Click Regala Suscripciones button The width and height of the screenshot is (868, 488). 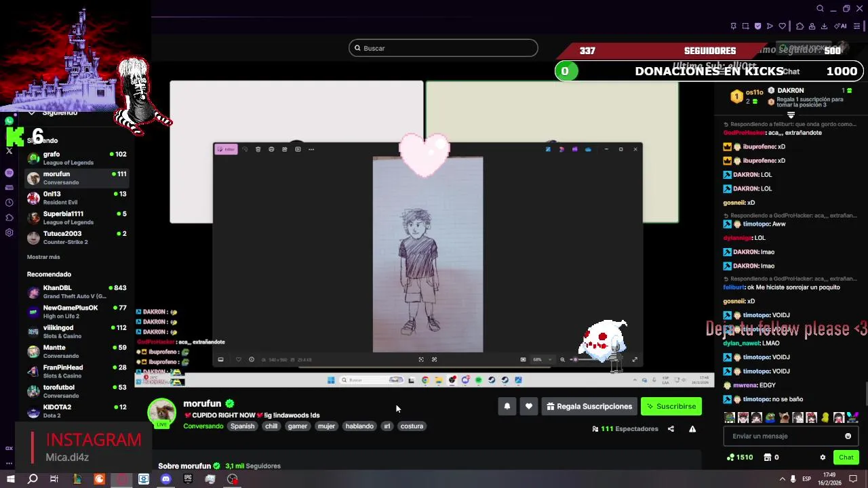[x=589, y=406]
